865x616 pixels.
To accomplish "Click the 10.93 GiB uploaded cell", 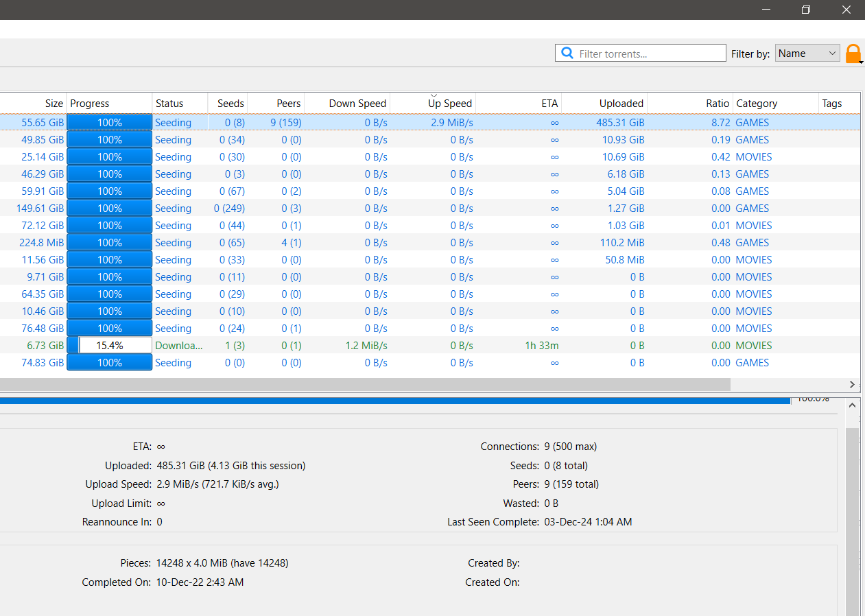I will point(624,140).
